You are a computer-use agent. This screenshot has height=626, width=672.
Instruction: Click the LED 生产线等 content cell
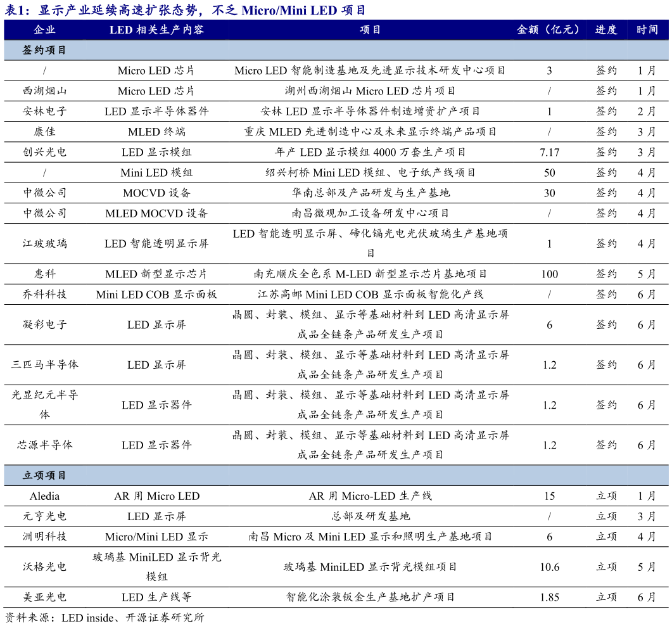tap(157, 597)
